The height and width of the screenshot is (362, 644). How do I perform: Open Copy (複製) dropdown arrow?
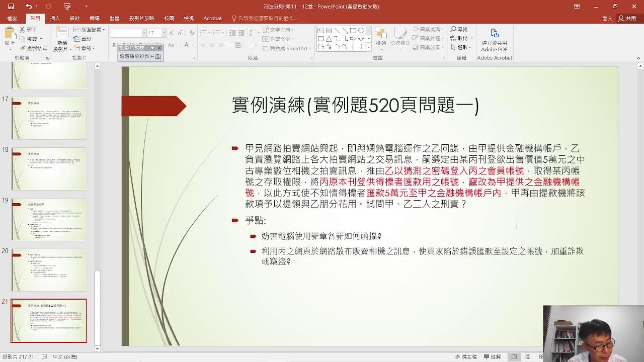[41, 39]
